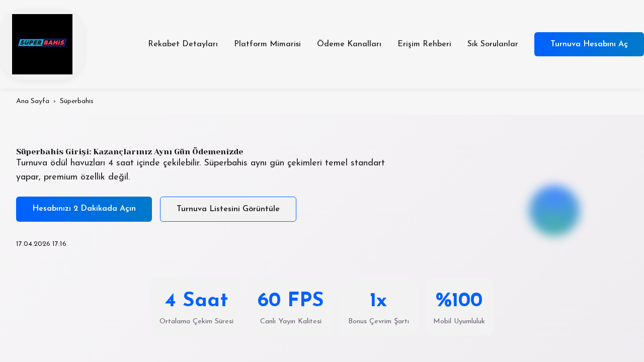Click the Süperbahis Girişi page heading

129,151
